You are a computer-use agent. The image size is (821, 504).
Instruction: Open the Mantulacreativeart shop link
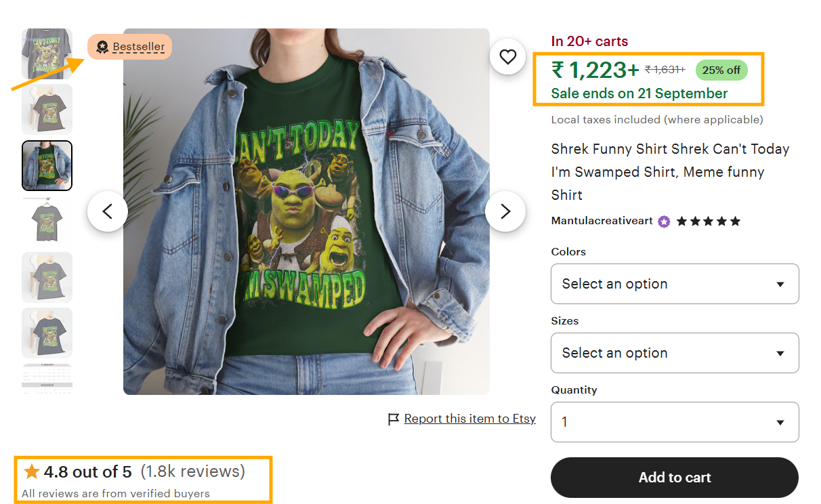tap(601, 222)
